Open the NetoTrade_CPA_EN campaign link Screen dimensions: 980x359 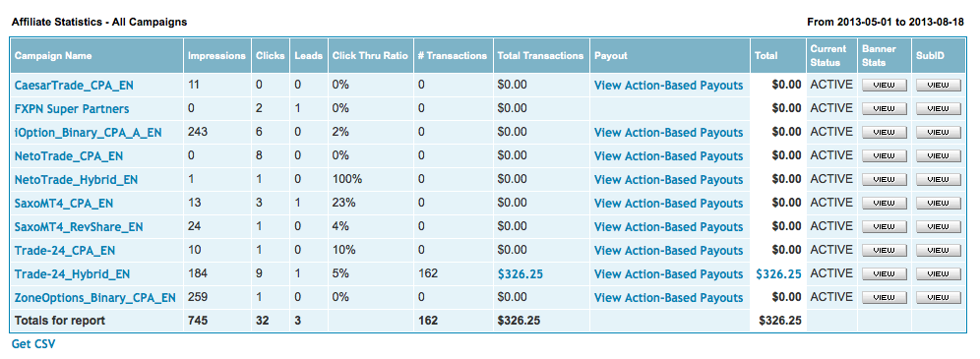(x=70, y=156)
